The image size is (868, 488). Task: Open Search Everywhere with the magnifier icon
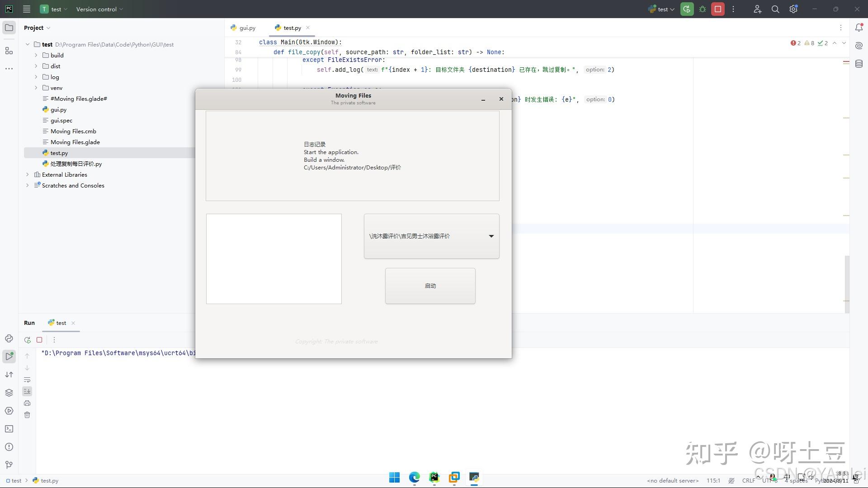click(x=775, y=9)
